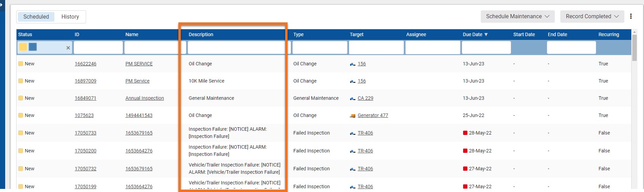Click the generator icon next to Generator 477
The height and width of the screenshot is (192, 644).
pos(353,116)
